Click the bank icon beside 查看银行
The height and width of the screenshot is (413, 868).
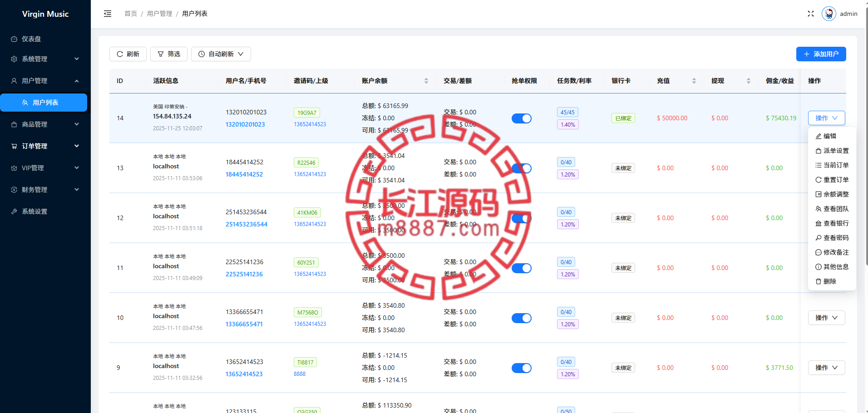pyautogui.click(x=819, y=223)
